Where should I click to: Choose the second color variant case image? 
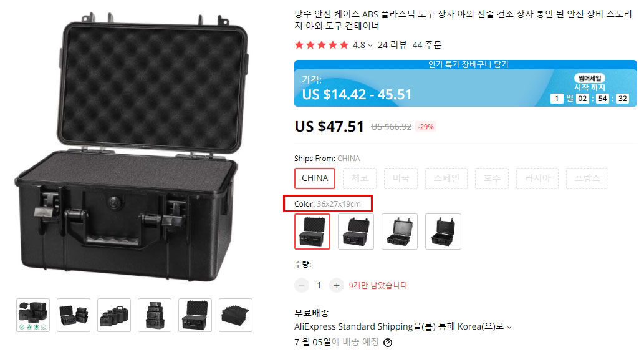pos(356,232)
